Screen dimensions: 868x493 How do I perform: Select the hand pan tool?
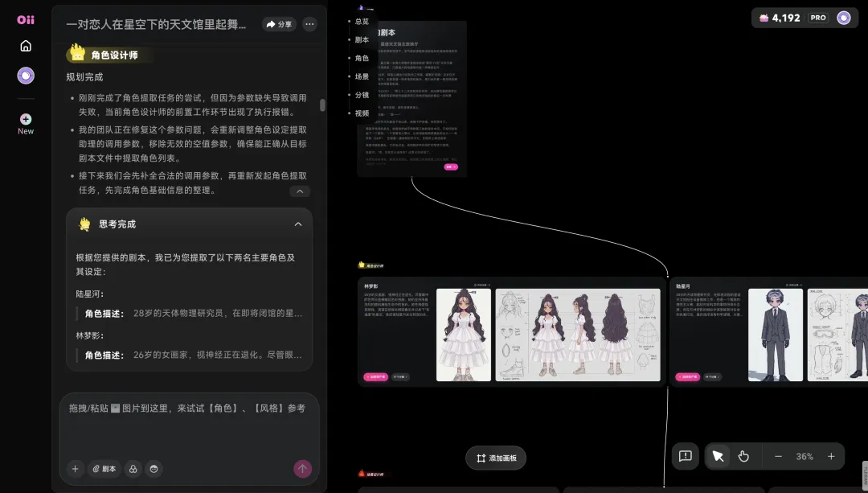tap(743, 457)
